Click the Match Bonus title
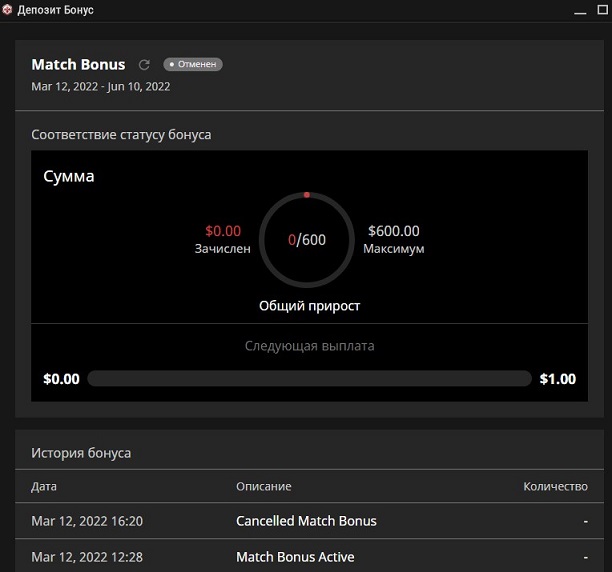This screenshot has width=612, height=572. coord(78,64)
